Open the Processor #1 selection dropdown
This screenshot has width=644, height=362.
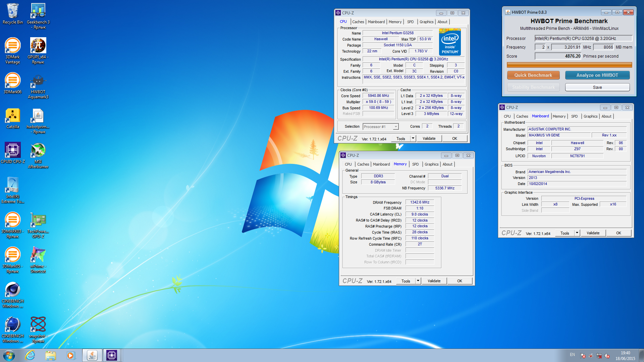[x=381, y=127]
